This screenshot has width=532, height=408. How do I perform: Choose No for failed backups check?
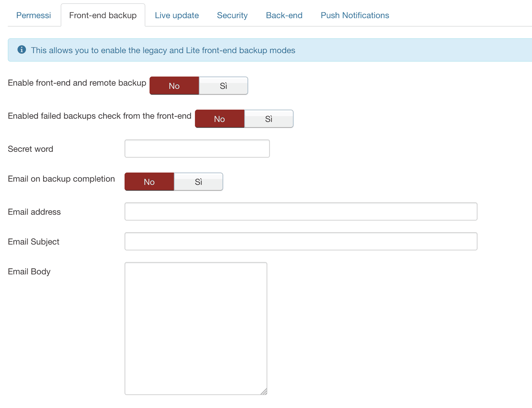[x=220, y=119]
